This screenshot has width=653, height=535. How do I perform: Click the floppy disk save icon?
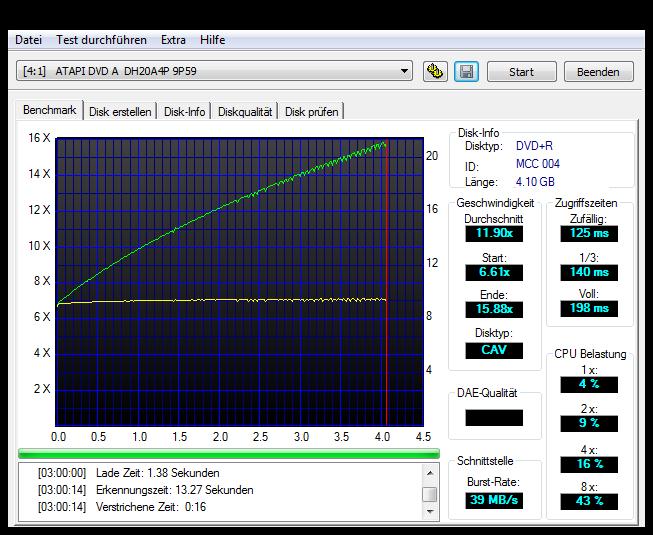[x=466, y=72]
